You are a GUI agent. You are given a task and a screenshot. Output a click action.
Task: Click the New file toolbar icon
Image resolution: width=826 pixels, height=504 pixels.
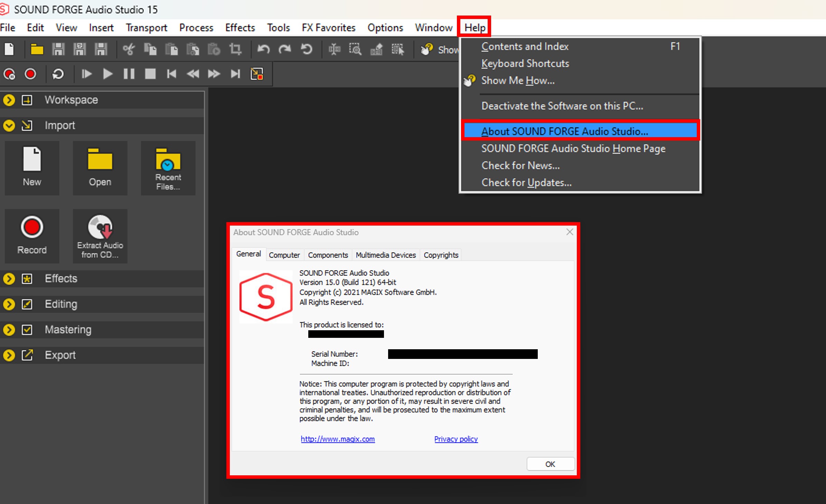point(9,49)
